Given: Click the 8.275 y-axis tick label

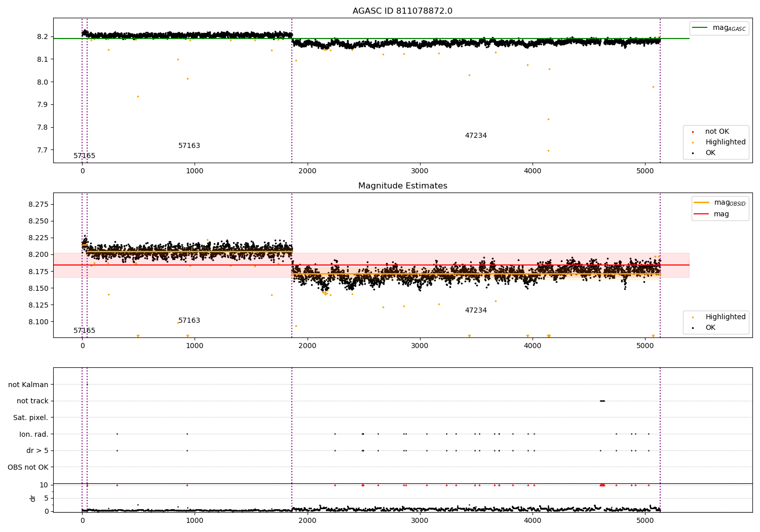Looking at the screenshot, I should [39, 204].
